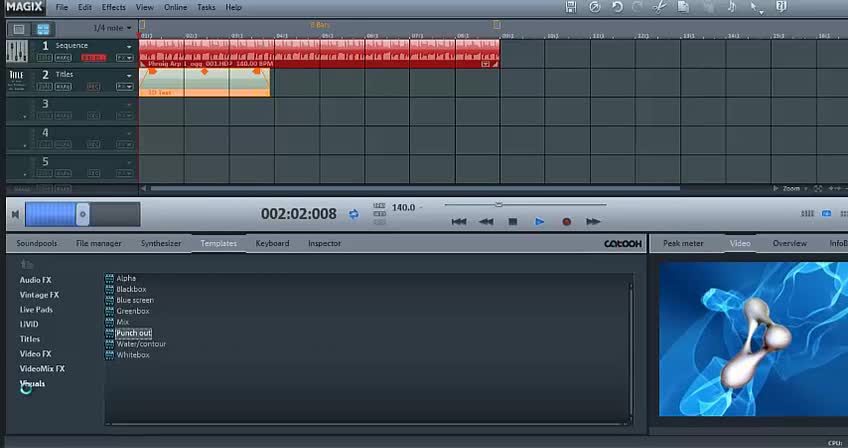This screenshot has height=448, width=848.
Task: Switch to single-window arranger view icon
Action: pyautogui.click(x=19, y=29)
